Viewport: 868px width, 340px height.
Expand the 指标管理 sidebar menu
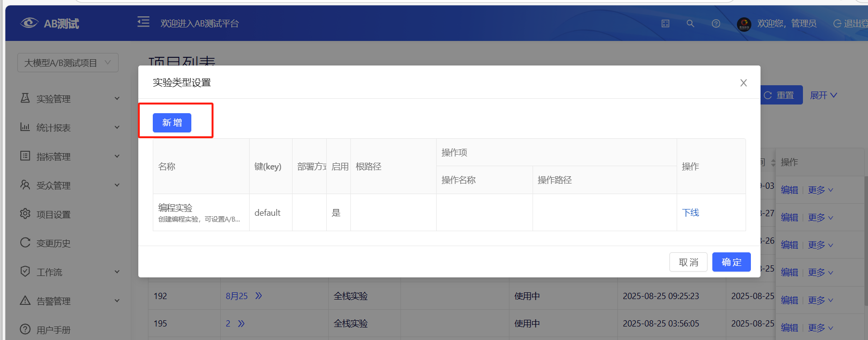(70, 157)
